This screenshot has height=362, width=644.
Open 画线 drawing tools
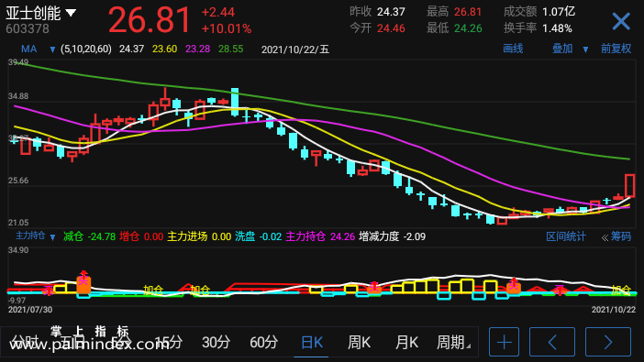coord(513,49)
